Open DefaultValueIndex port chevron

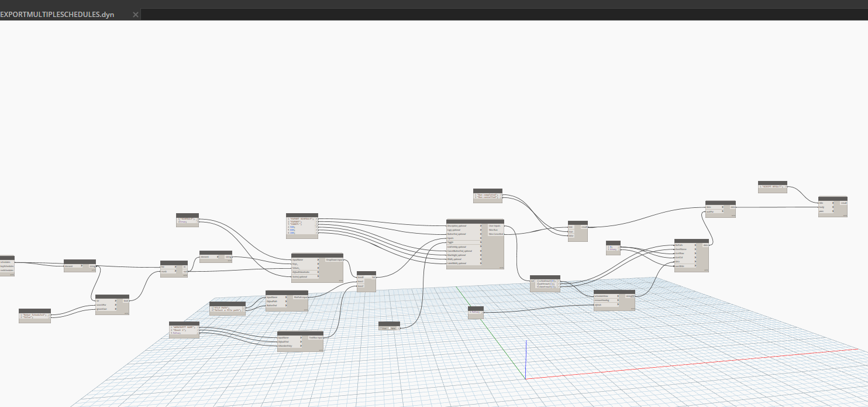point(318,272)
